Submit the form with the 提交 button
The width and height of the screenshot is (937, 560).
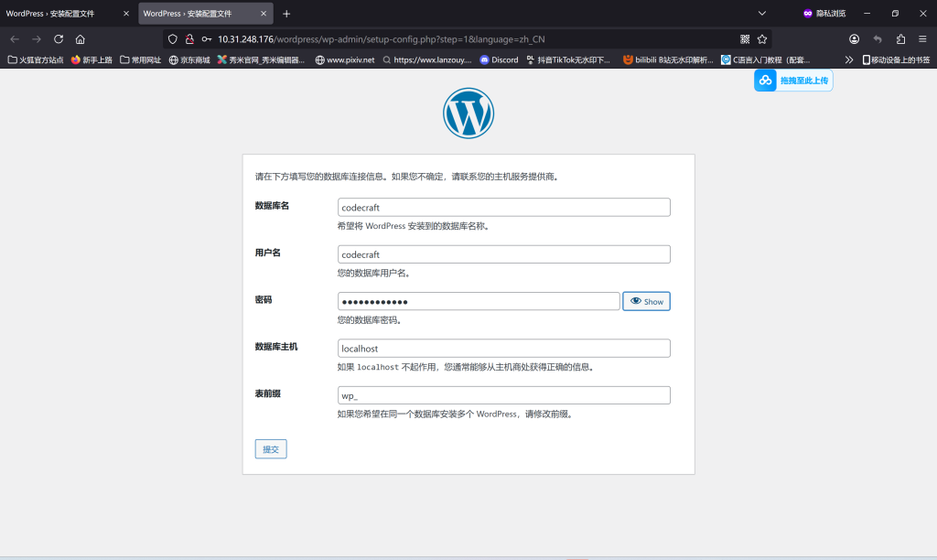[x=271, y=449]
